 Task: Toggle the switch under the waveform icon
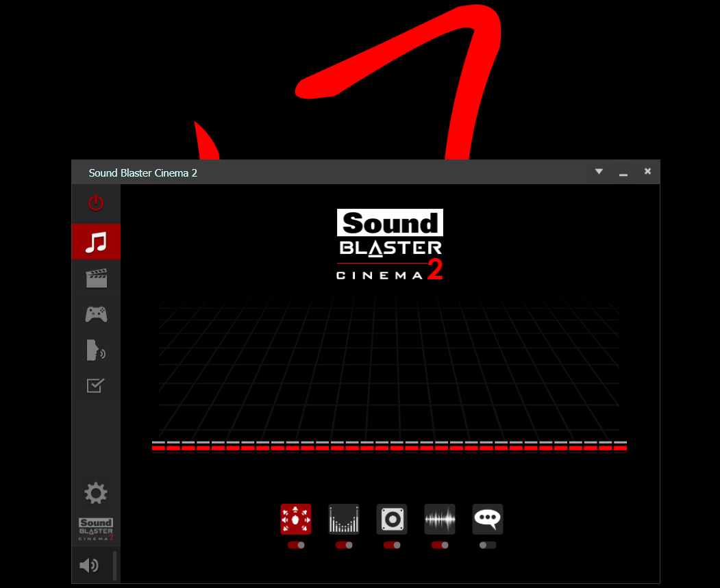click(x=440, y=546)
